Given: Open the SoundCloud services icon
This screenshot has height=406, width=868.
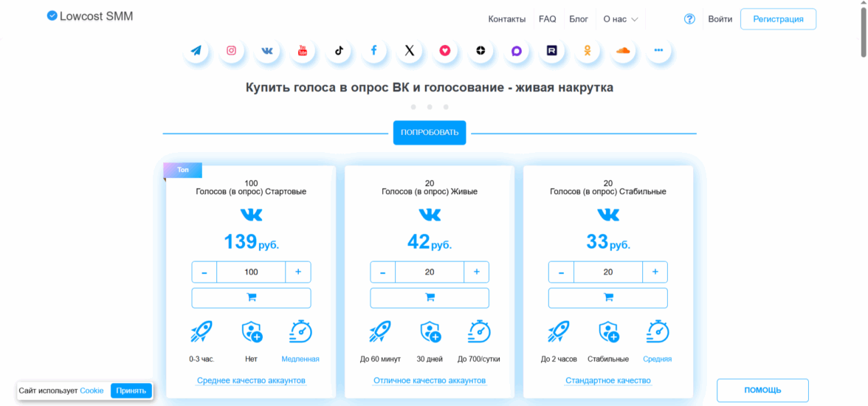Looking at the screenshot, I should [x=623, y=50].
